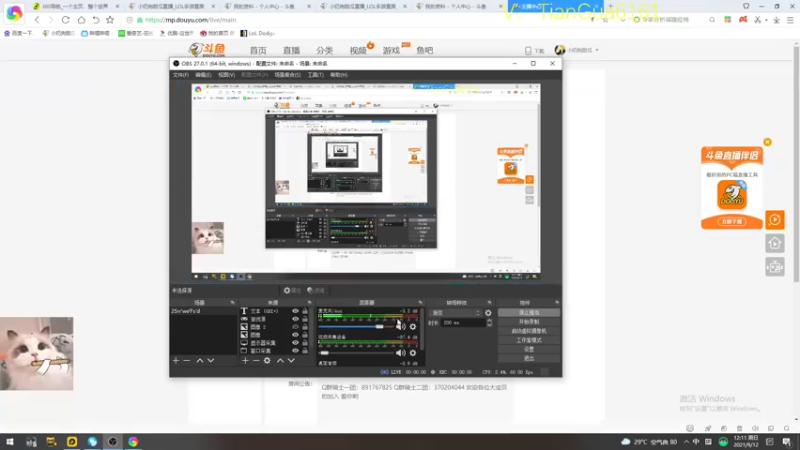The image size is (800, 450).
Task: Remove the selected OBS source
Action: pos(256,361)
